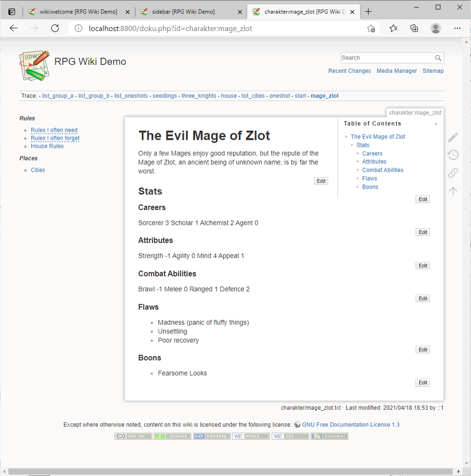Open Rules I often need link
Screen dimensions: 471x476
(54, 130)
